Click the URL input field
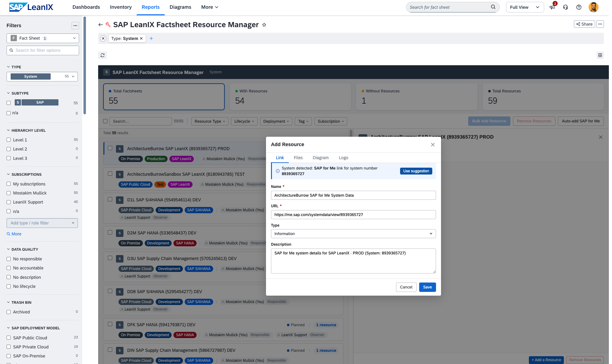This screenshot has height=364, width=612. [x=354, y=215]
